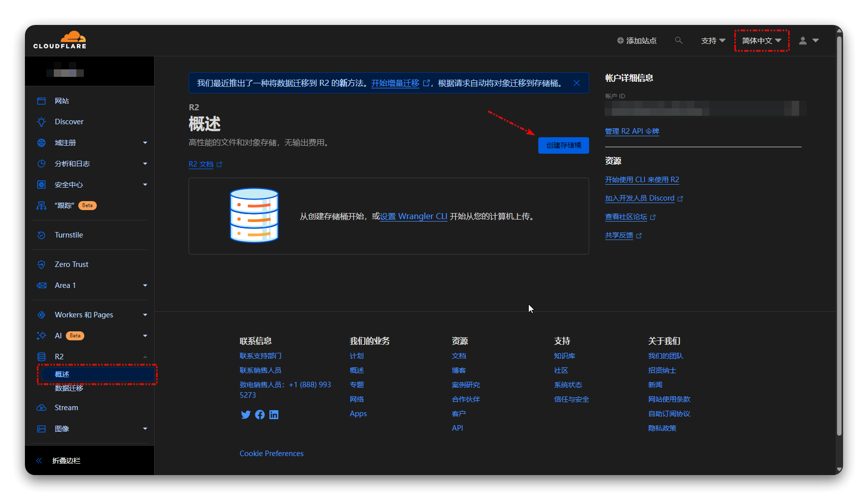
Task: Click the 创建存储桶 button
Action: coord(564,145)
